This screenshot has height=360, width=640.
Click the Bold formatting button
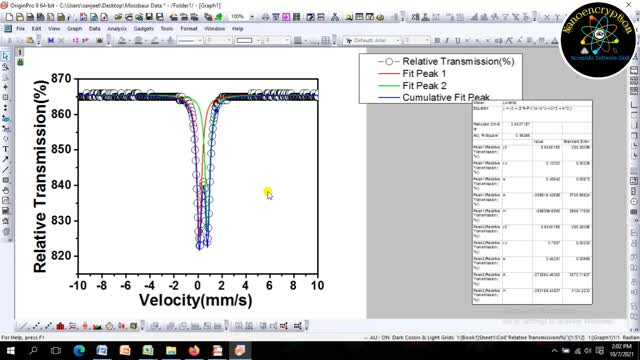pos(437,40)
